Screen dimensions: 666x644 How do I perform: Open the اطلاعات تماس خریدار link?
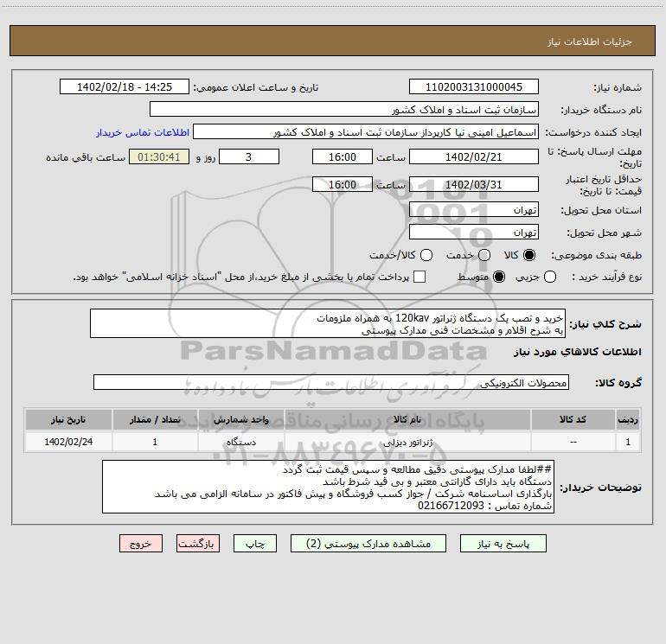(x=143, y=132)
